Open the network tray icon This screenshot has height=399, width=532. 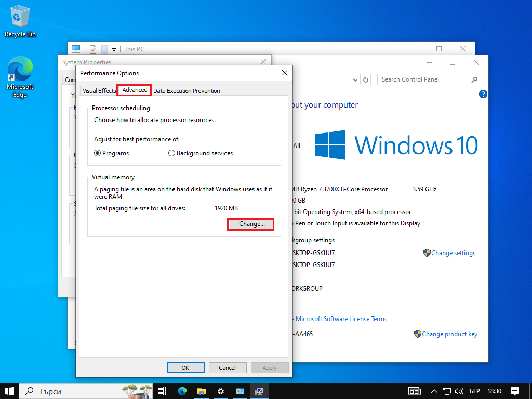pyautogui.click(x=446, y=391)
